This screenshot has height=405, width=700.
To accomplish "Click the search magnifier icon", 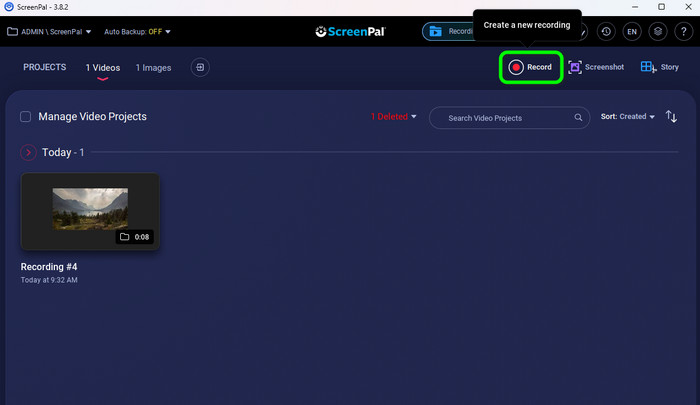I will point(578,117).
